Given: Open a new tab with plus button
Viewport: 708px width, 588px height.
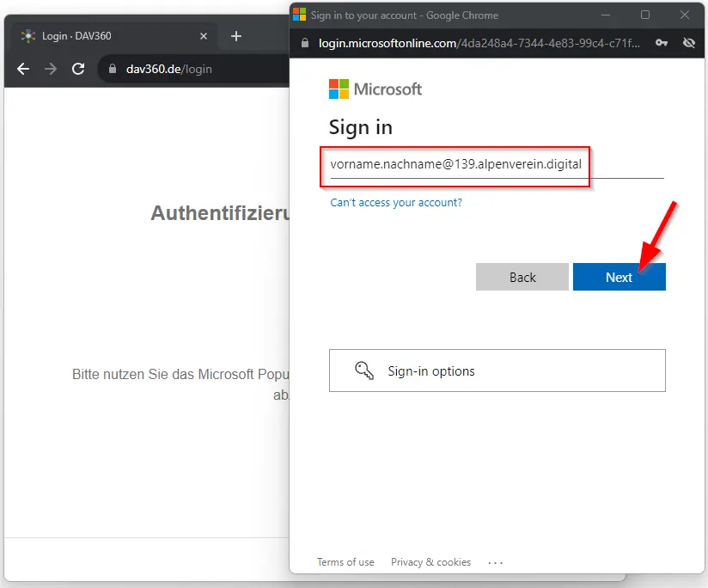Looking at the screenshot, I should pos(236,36).
